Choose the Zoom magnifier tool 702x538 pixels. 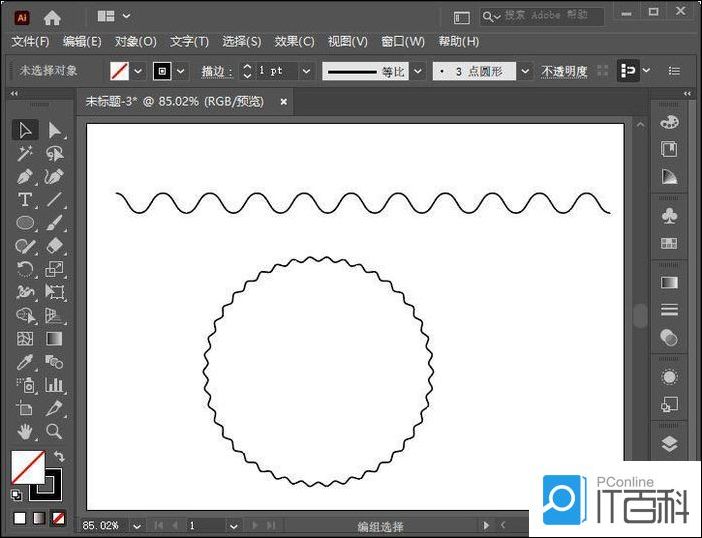[54, 431]
